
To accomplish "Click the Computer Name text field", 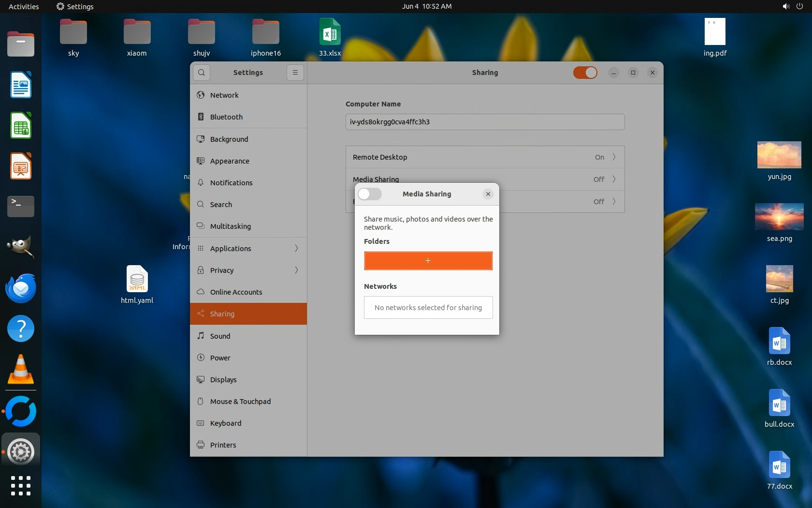I will (485, 122).
